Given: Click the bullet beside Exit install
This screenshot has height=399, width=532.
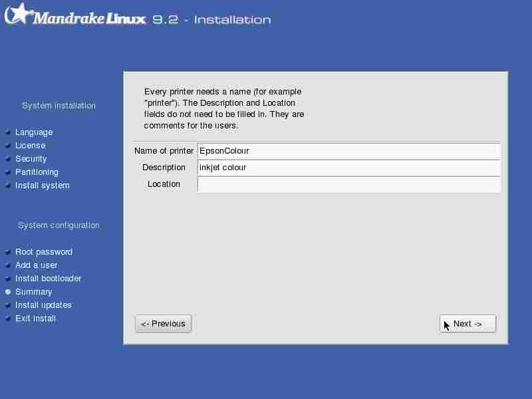Looking at the screenshot, I should click(8, 319).
